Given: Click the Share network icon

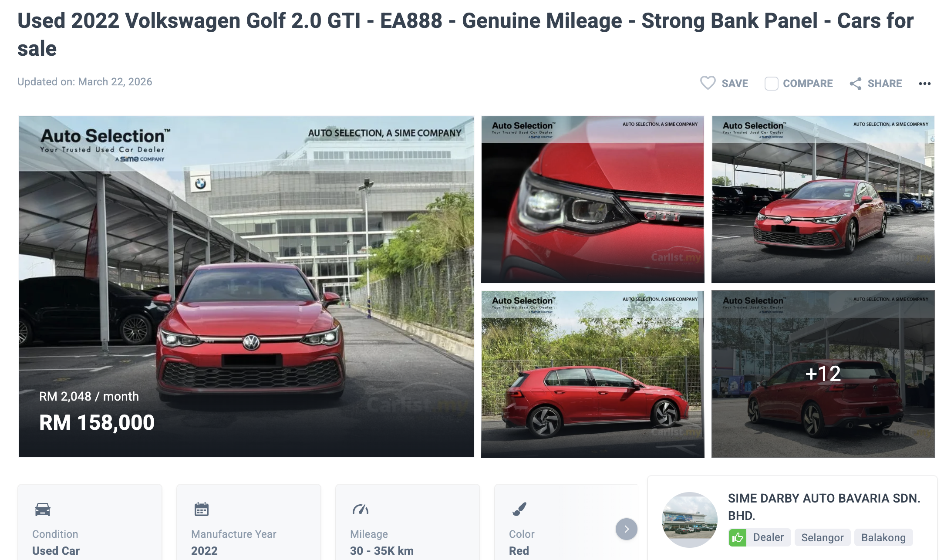Looking at the screenshot, I should 856,84.
